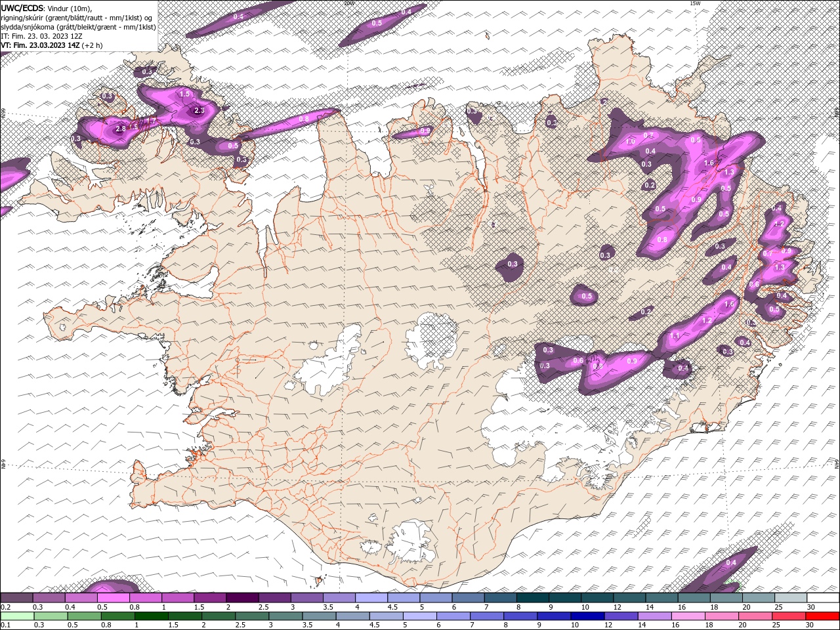Screen dimensions: 840x630
Task: Pick the pale green lower legend swatch labeled 0.1
Action: coord(17,616)
